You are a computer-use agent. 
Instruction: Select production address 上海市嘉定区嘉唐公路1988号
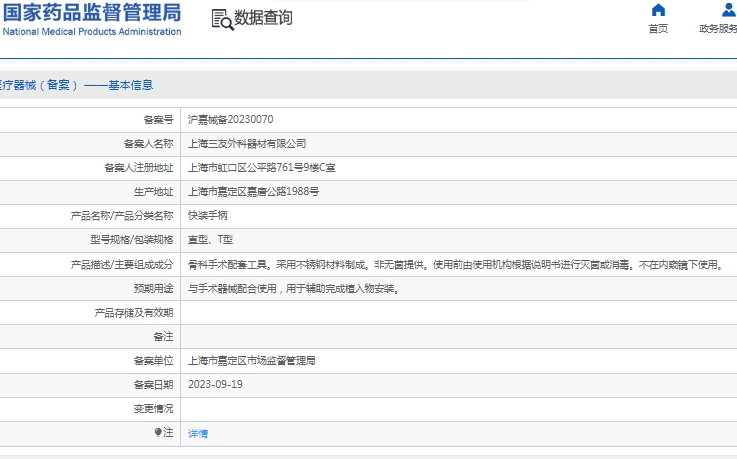point(253,192)
